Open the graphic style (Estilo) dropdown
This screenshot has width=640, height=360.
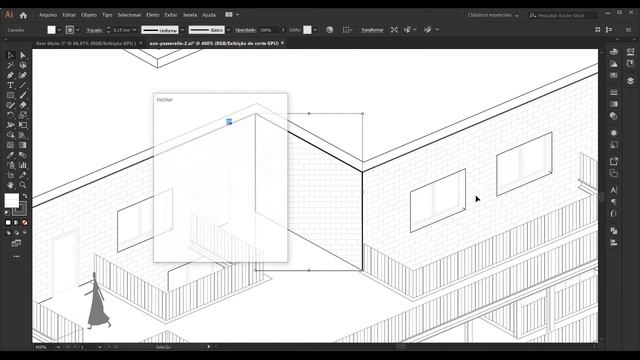click(x=315, y=30)
